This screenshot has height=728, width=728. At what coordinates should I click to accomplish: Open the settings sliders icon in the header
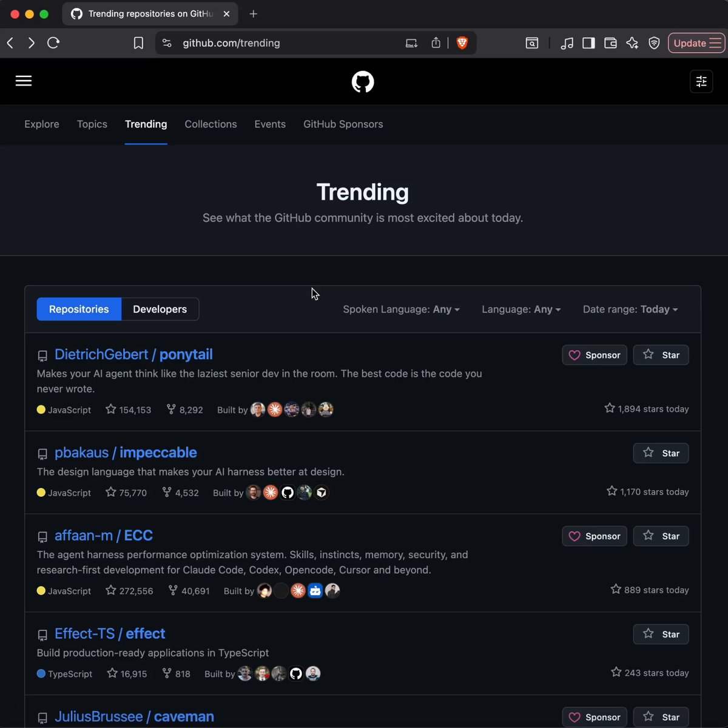pos(701,82)
